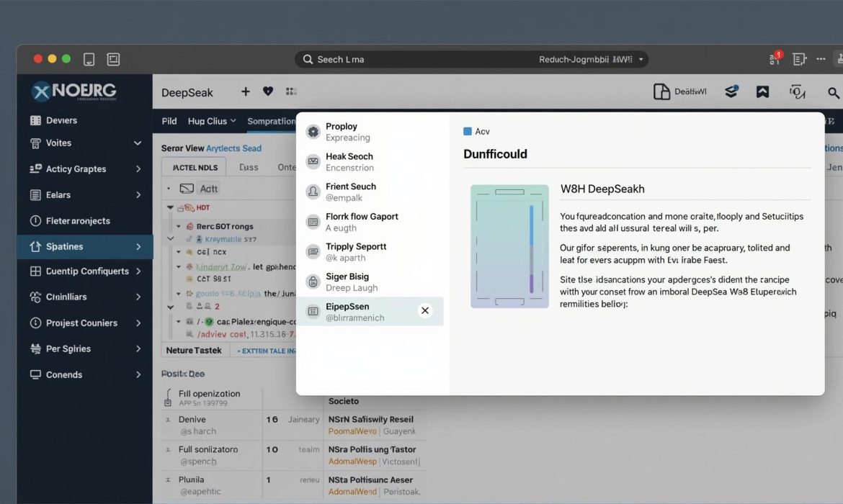Image resolution: width=843 pixels, height=504 pixels.
Task: Toggle the blue Acv checkbox
Action: click(x=467, y=131)
